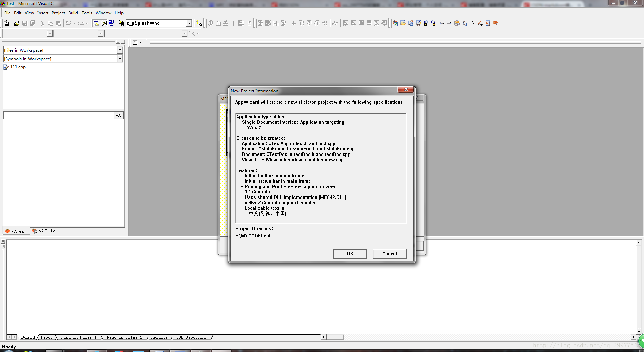Click the breakpoint hand icon

(x=249, y=23)
